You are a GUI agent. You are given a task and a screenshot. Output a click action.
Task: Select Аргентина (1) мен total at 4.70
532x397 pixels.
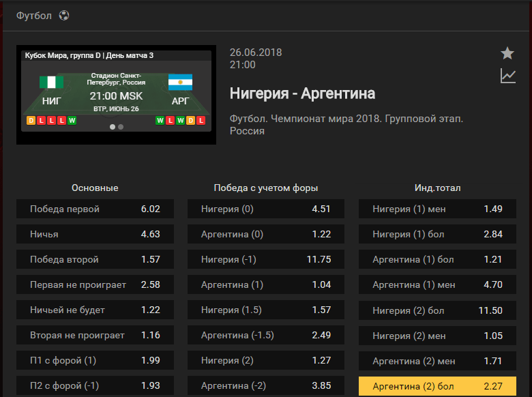tap(437, 284)
